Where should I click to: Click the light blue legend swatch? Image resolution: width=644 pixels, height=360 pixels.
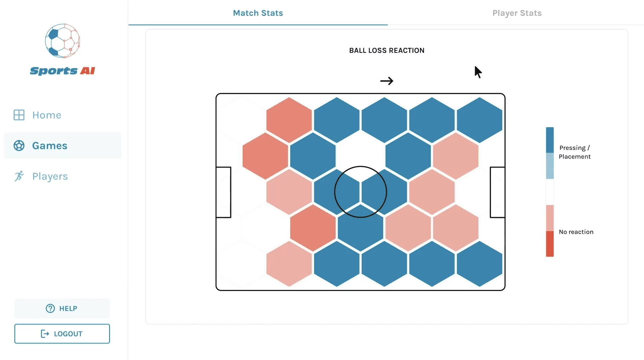click(x=550, y=166)
